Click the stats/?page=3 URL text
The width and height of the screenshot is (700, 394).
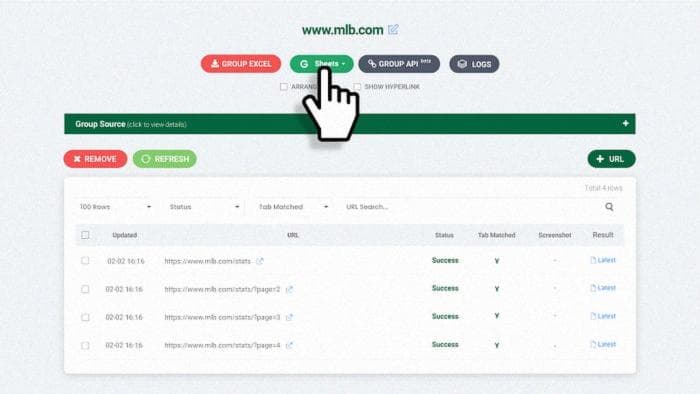pyautogui.click(x=222, y=317)
